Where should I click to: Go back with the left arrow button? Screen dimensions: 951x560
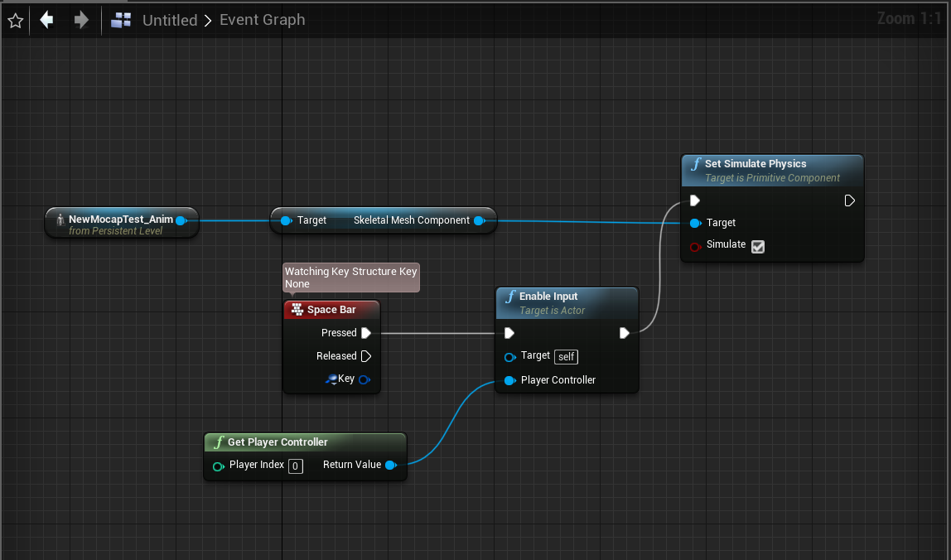[x=47, y=20]
